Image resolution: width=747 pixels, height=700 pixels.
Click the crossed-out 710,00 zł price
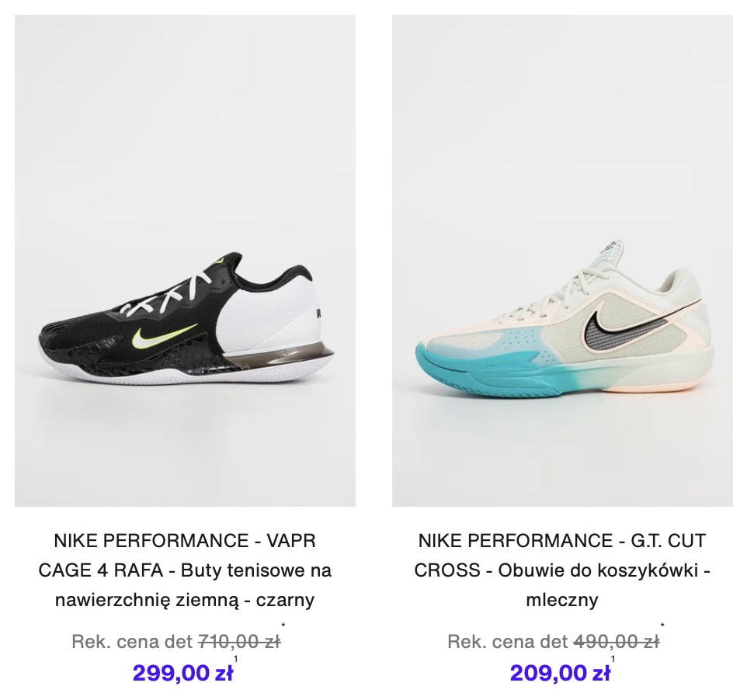point(239,642)
